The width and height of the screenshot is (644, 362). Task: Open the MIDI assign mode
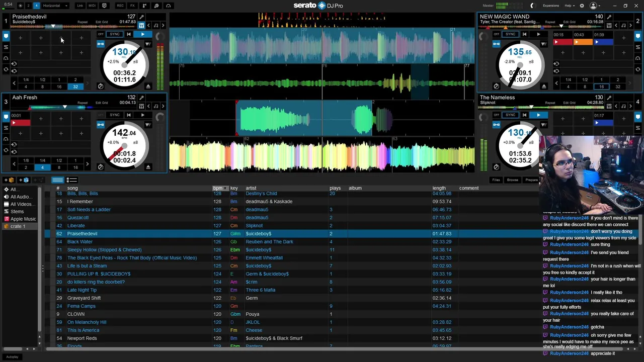point(92,6)
